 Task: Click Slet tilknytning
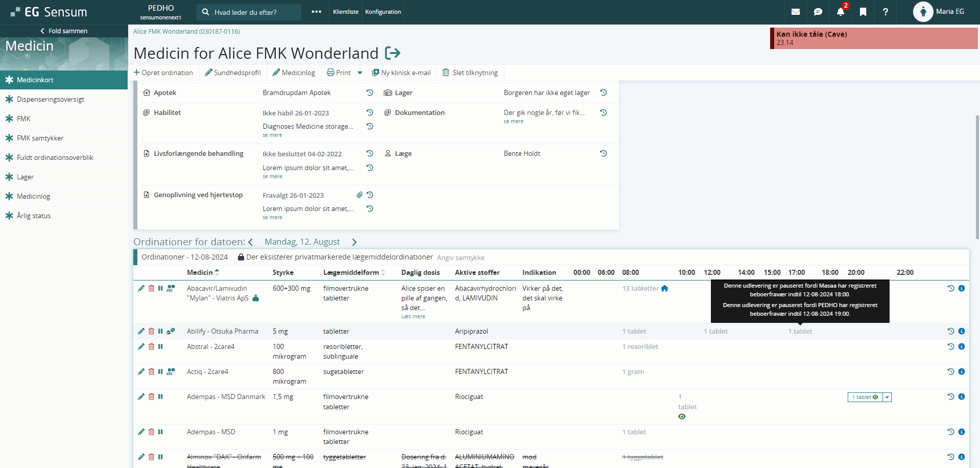470,73
